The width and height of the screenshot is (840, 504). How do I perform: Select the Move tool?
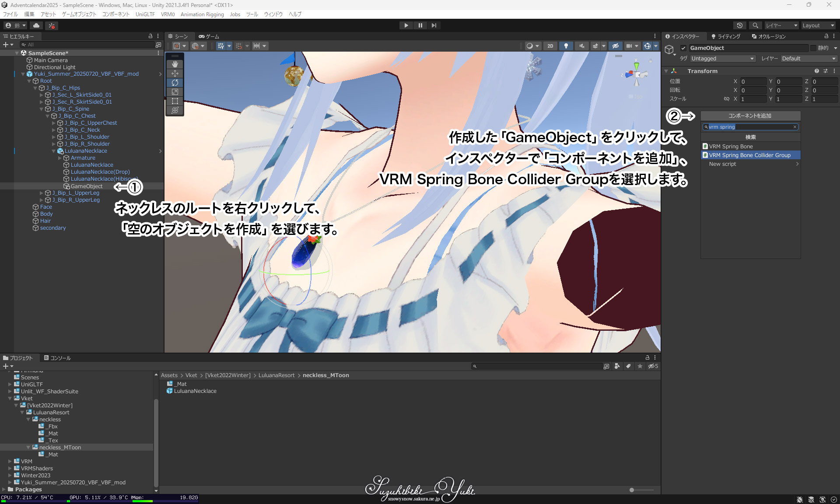tap(175, 73)
